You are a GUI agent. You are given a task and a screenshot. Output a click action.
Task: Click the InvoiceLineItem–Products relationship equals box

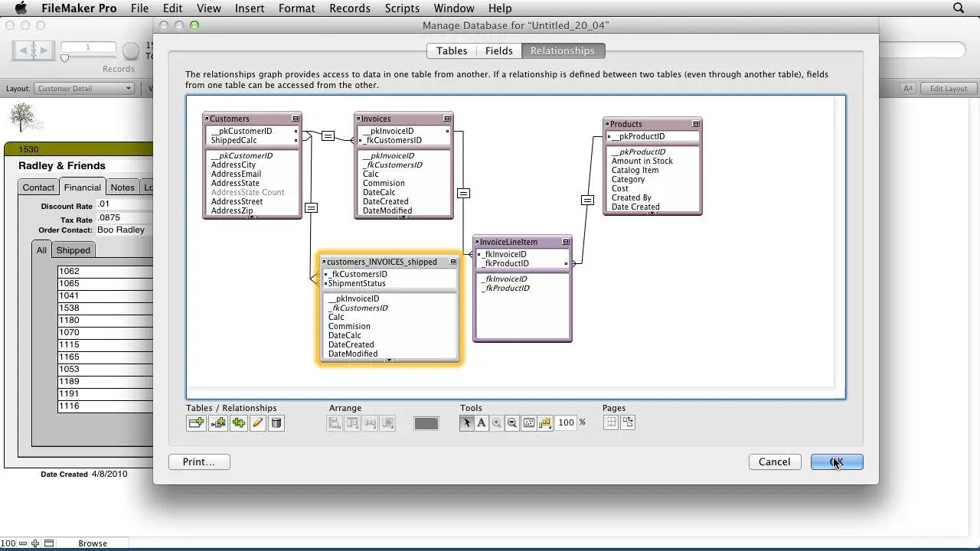[587, 200]
